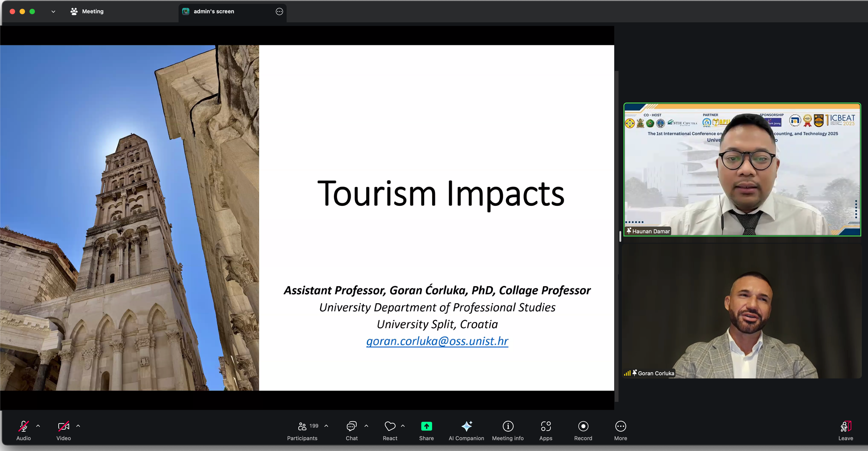
Task: Turn on the Video camera
Action: 64,426
